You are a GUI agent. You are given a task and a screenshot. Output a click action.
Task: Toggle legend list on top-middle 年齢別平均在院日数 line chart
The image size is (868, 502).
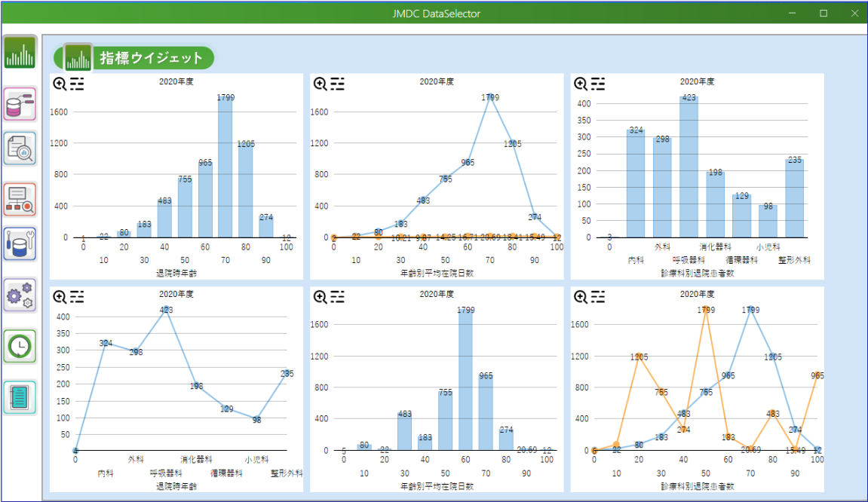(337, 84)
